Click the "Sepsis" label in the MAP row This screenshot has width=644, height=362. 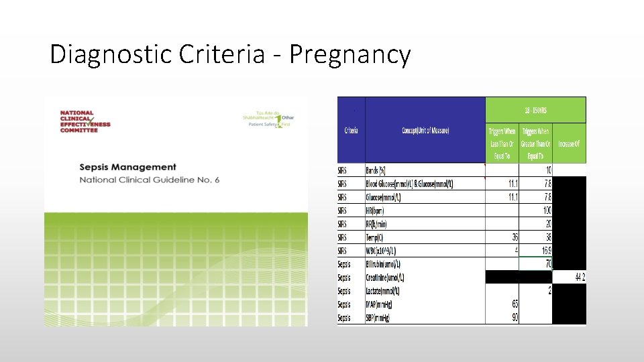(344, 304)
